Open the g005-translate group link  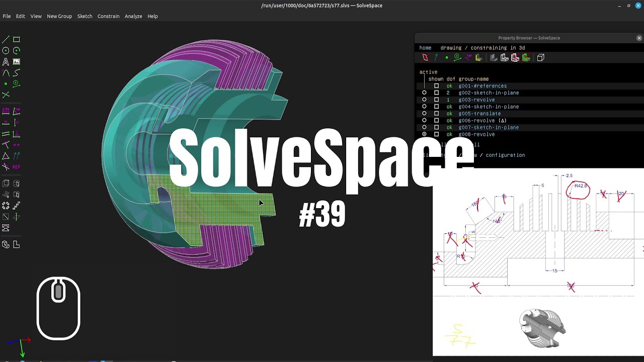(479, 114)
